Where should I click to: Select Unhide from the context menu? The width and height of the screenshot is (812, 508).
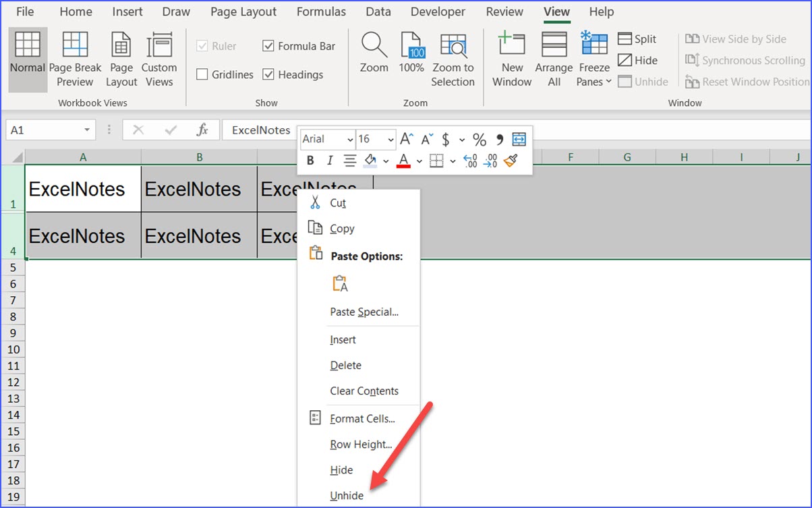(x=346, y=495)
